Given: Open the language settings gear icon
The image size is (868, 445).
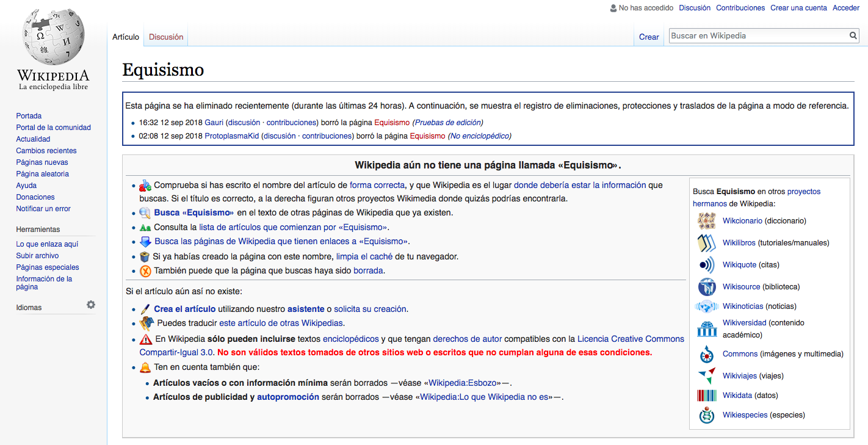Looking at the screenshot, I should pyautogui.click(x=91, y=305).
